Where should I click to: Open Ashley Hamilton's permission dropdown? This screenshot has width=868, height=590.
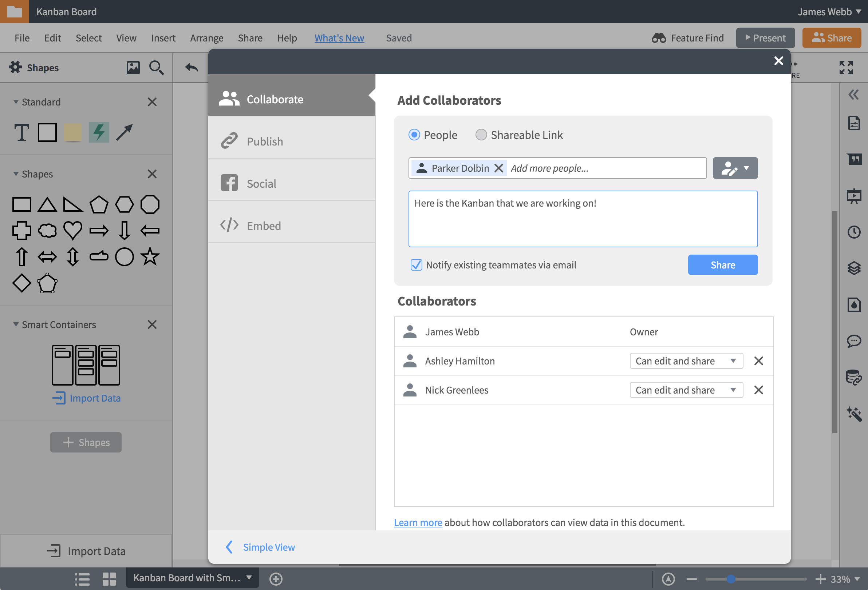[x=686, y=361]
